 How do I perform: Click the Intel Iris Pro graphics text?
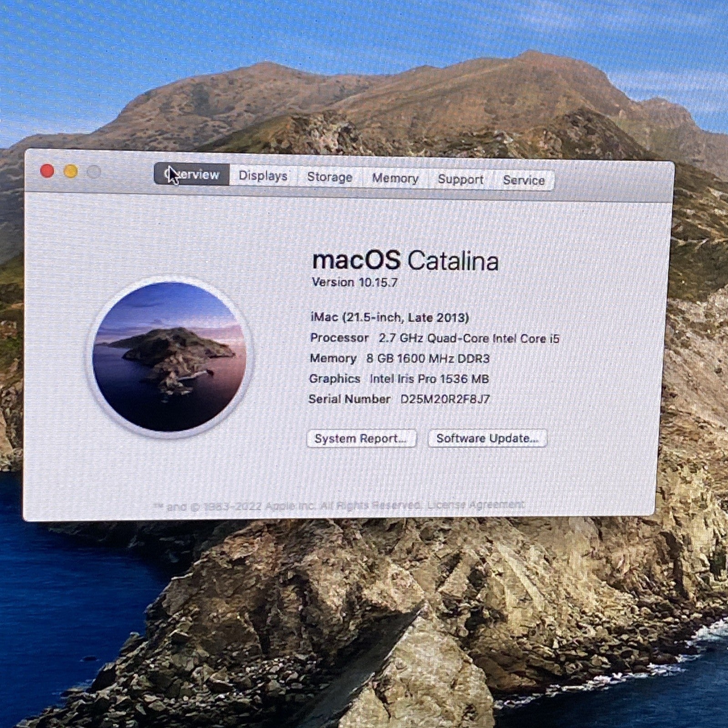point(429,379)
